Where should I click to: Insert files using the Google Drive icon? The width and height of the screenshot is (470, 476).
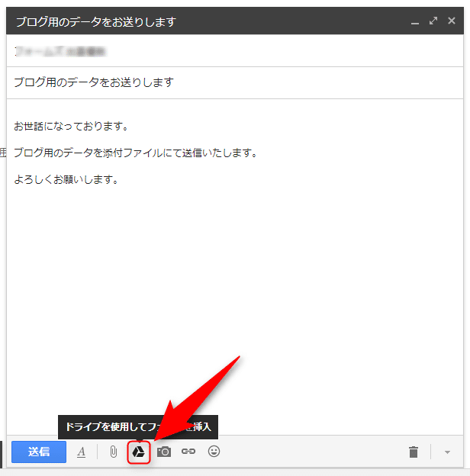click(139, 452)
